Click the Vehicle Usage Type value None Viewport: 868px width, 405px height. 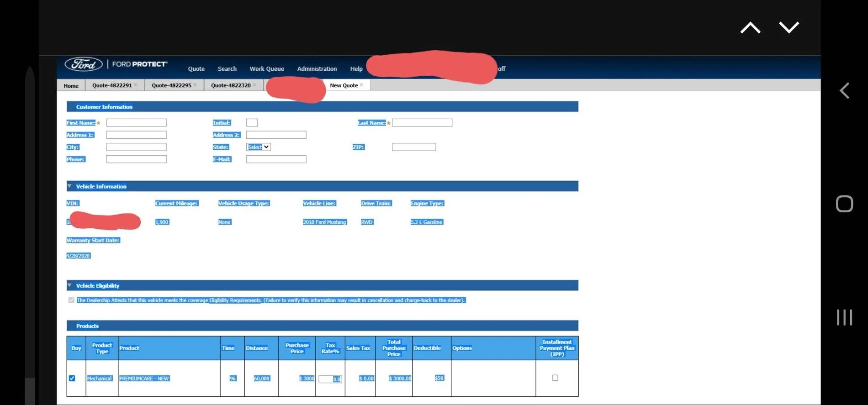coord(224,222)
